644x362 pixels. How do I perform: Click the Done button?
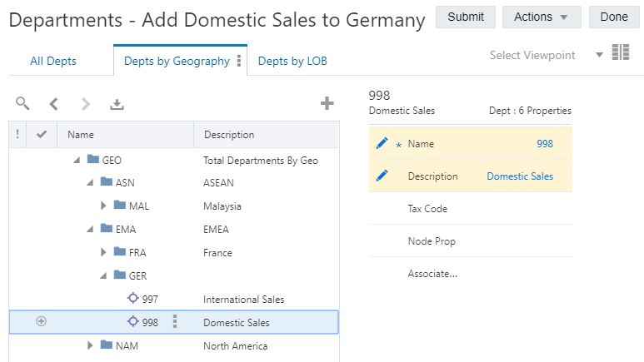(x=614, y=17)
